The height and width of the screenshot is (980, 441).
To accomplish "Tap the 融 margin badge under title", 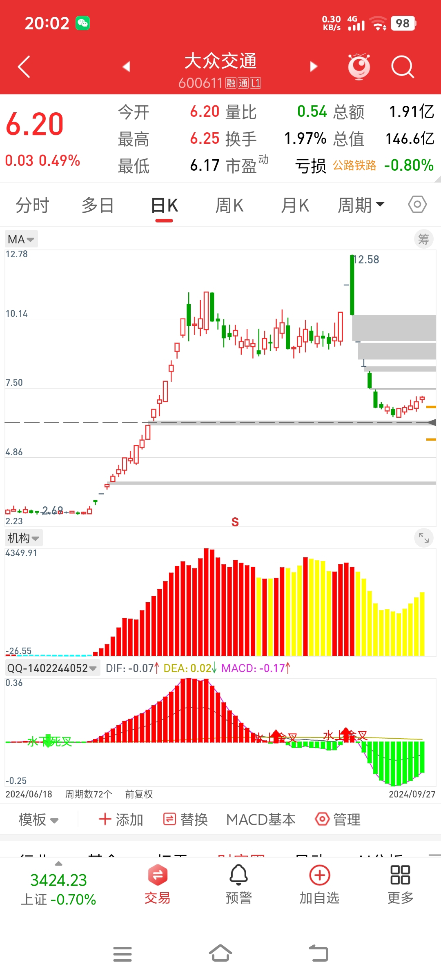I will 231,83.
